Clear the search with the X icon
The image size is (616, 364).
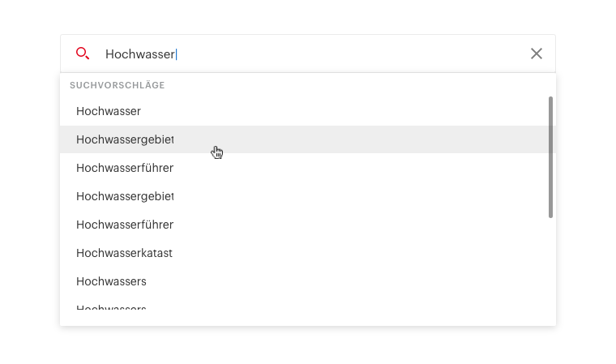(x=537, y=54)
